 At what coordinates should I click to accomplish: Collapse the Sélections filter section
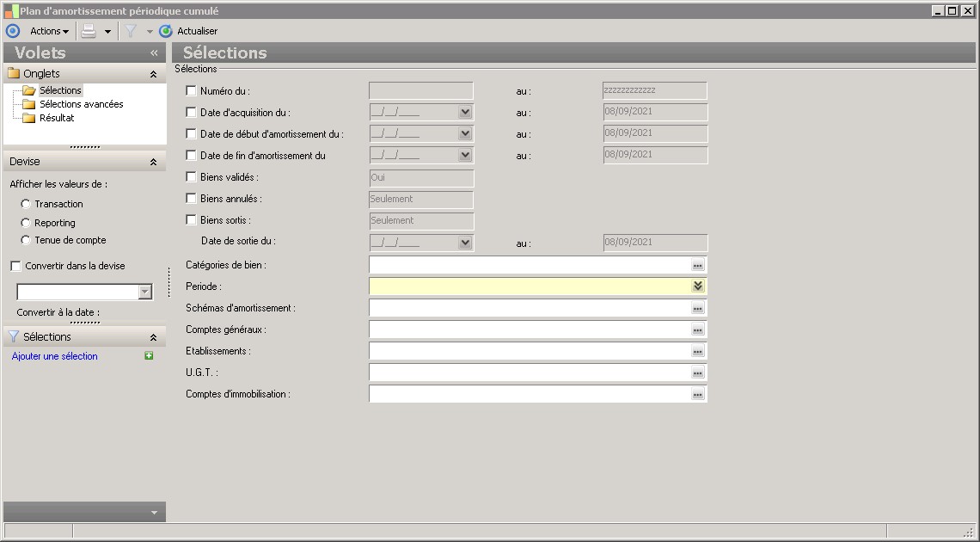tap(153, 337)
